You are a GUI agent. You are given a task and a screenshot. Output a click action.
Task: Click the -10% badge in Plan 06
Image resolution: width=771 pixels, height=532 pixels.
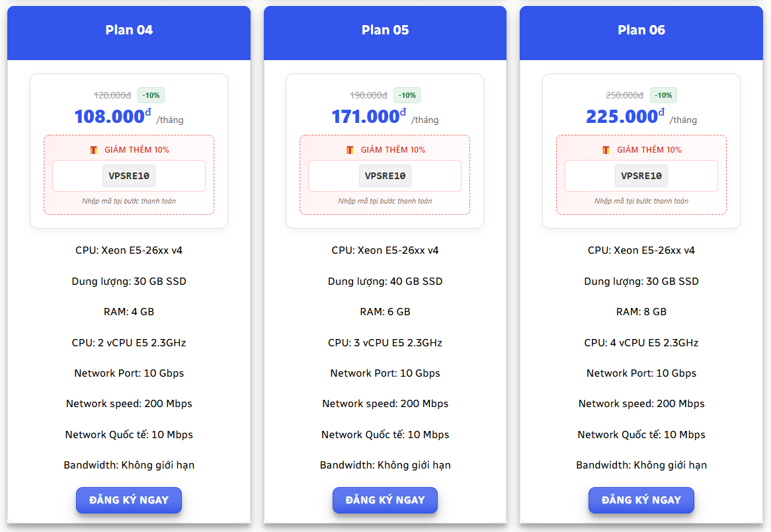663,95
